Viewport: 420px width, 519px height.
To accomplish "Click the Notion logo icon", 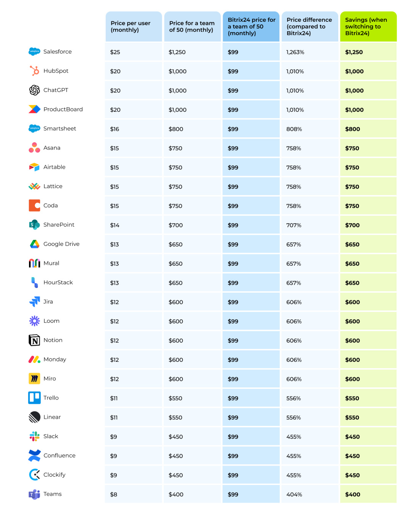I will tap(34, 340).
